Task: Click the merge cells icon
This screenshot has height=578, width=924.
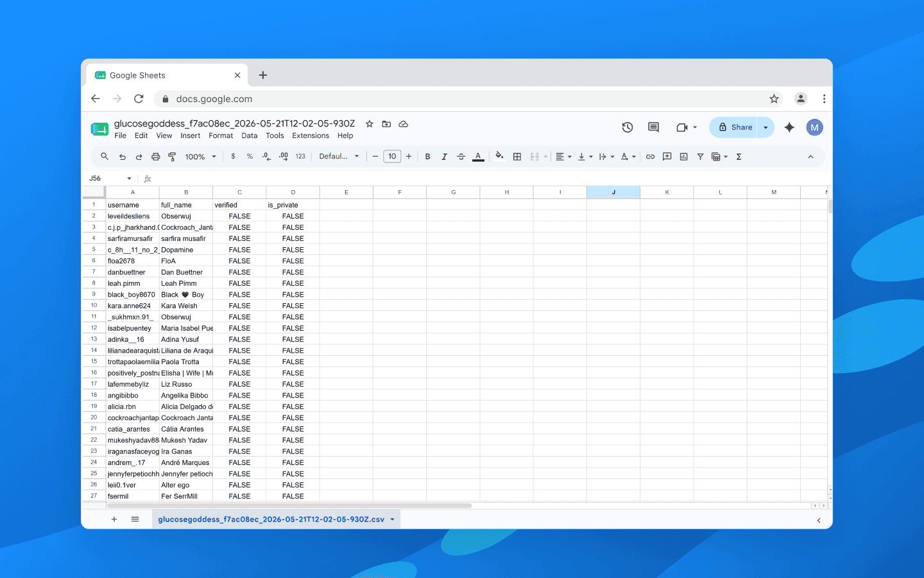Action: [535, 157]
